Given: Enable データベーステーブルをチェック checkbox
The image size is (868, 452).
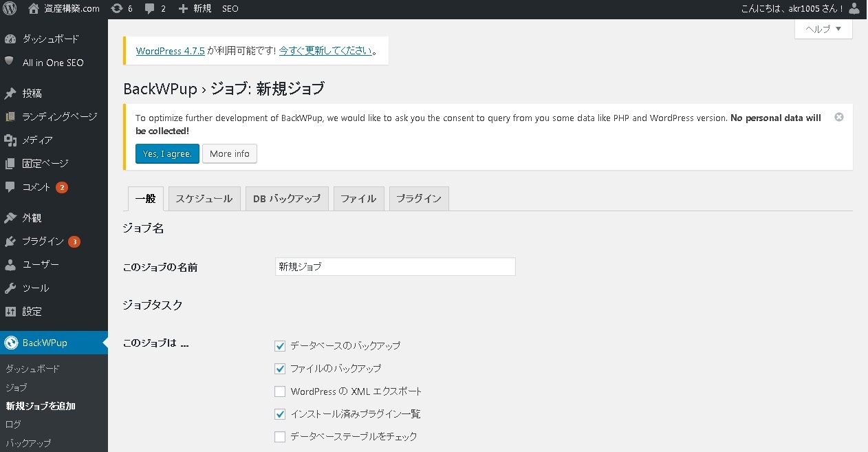Looking at the screenshot, I should pyautogui.click(x=280, y=437).
